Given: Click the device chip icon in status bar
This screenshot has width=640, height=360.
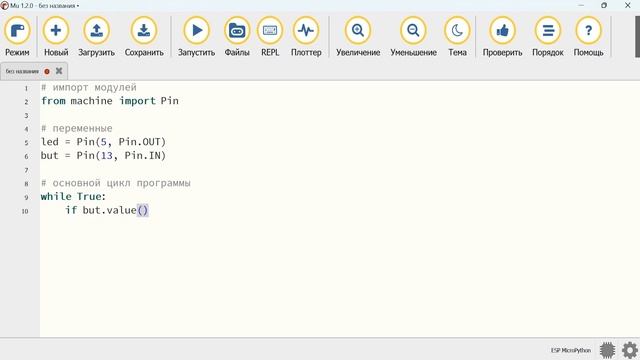Looking at the screenshot, I should point(607,350).
